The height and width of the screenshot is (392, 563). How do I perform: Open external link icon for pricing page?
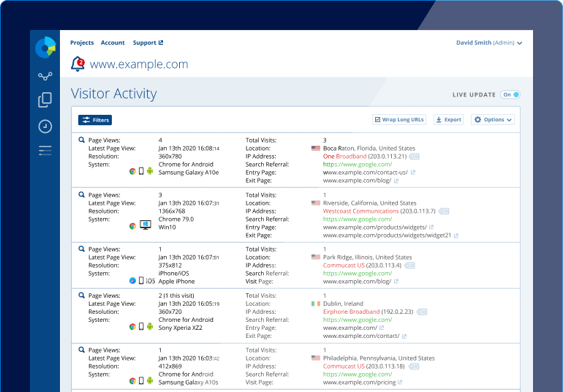400,382
